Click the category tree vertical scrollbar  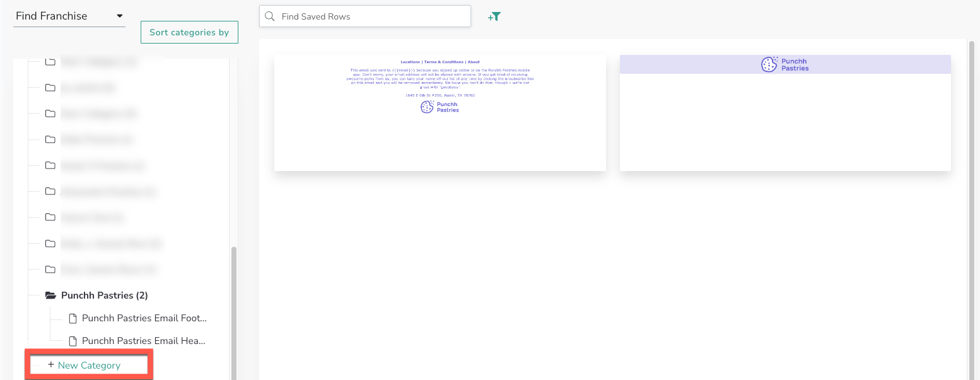(x=233, y=312)
